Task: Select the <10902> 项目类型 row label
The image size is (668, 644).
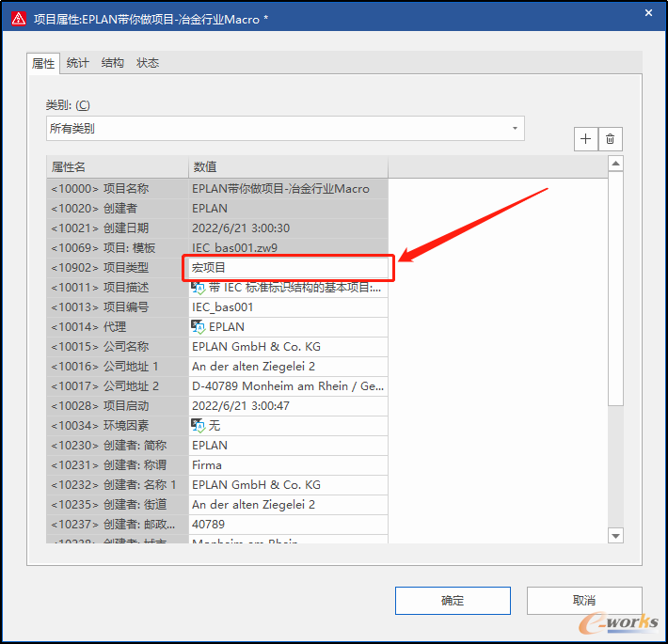Action: [118, 268]
